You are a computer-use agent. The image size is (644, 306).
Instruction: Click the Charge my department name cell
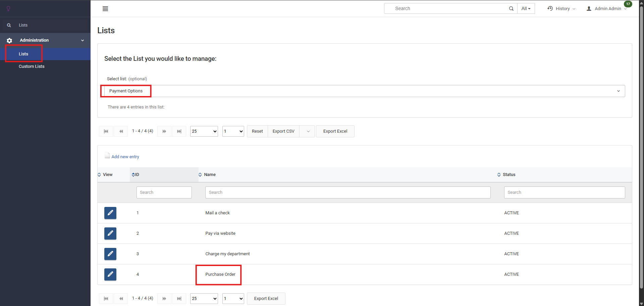click(x=227, y=254)
